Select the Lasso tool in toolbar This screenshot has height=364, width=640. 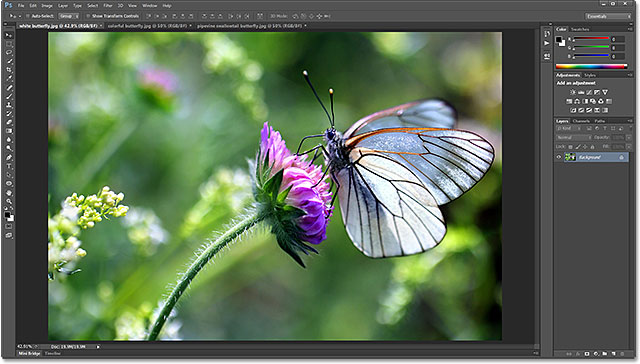[9, 53]
